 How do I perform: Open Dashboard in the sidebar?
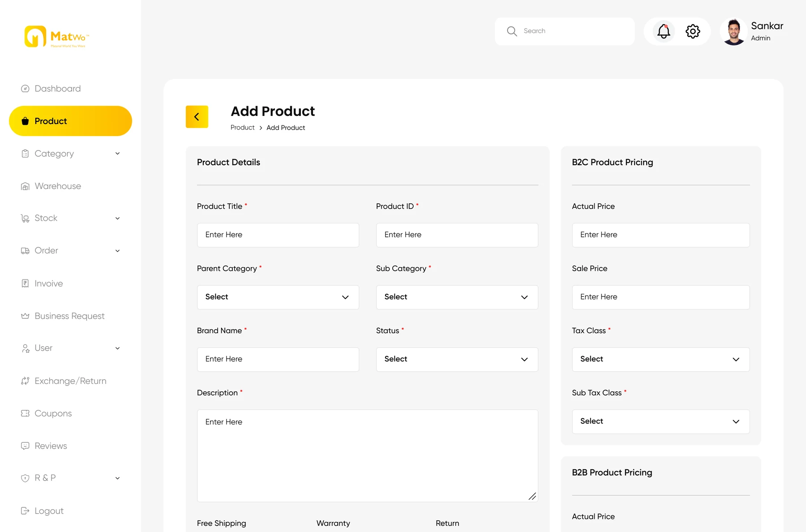click(58, 89)
